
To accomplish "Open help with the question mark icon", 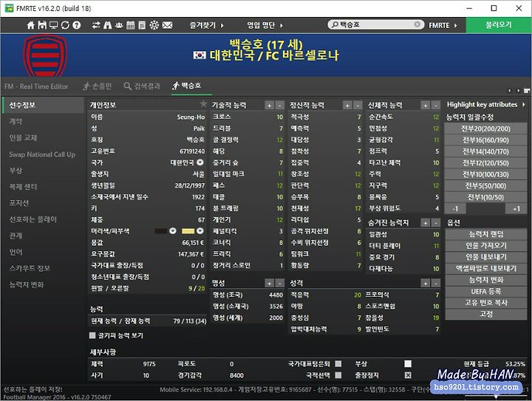I will click(x=77, y=25).
